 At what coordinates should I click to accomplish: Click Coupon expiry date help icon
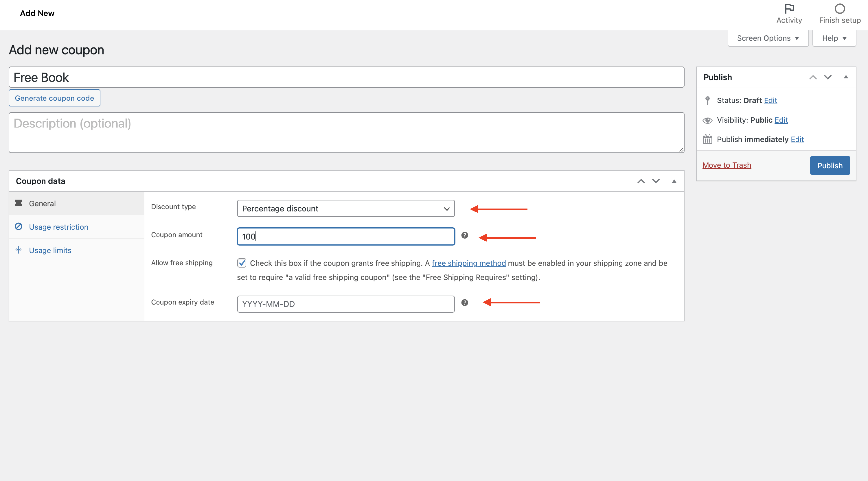(x=464, y=303)
